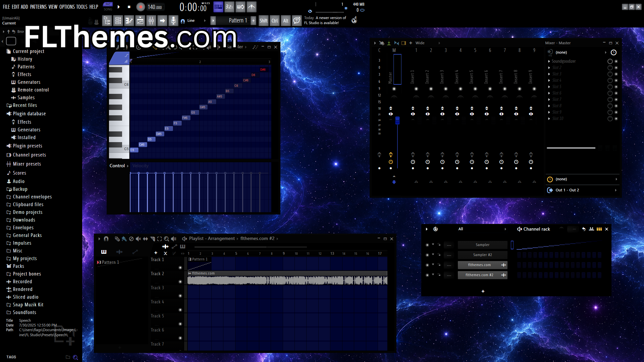The height and width of the screenshot is (362, 644).
Task: Open the ADD menu
Action: [x=24, y=7]
